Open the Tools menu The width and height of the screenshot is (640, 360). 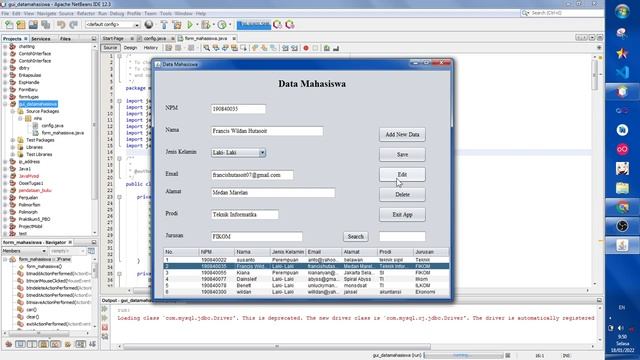click(166, 13)
